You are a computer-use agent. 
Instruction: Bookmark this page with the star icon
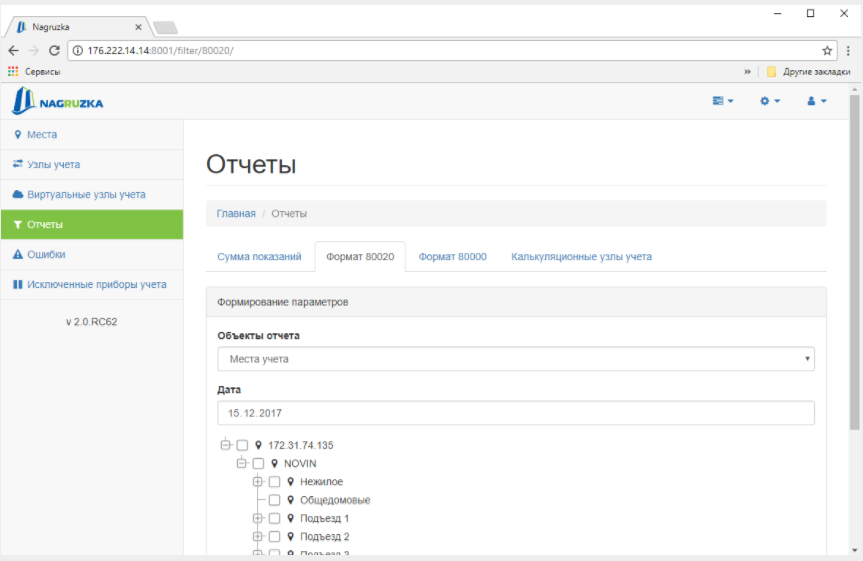(x=827, y=51)
